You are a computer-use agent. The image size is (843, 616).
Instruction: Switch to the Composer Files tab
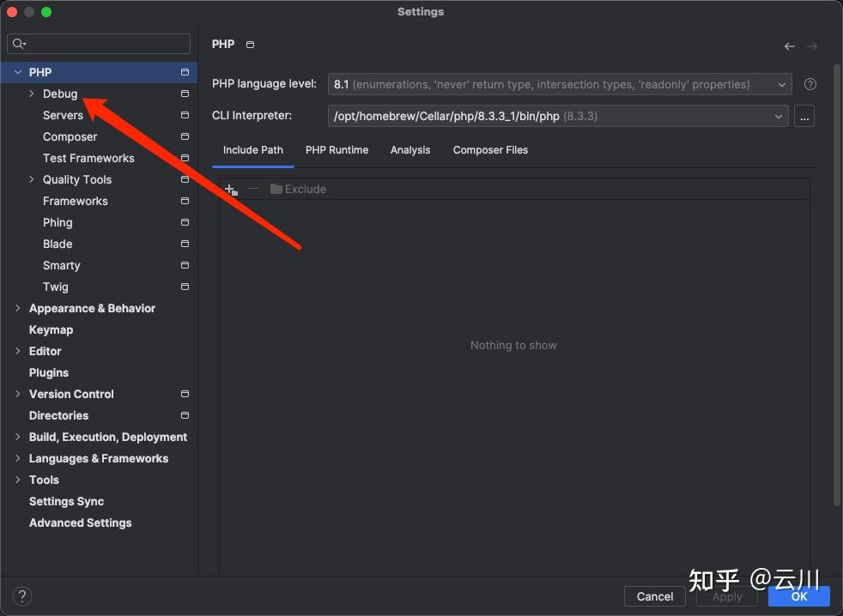point(490,150)
